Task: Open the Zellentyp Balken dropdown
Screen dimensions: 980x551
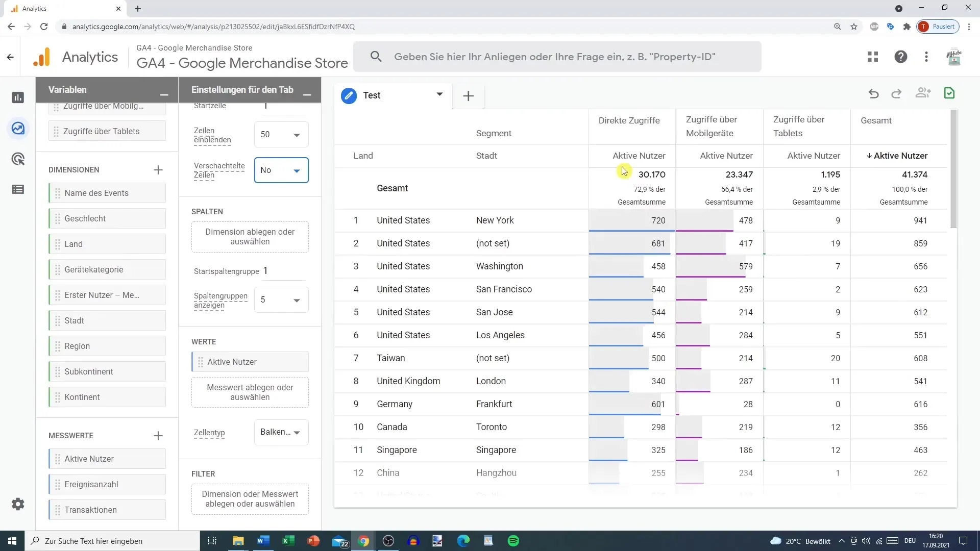Action: pyautogui.click(x=281, y=432)
